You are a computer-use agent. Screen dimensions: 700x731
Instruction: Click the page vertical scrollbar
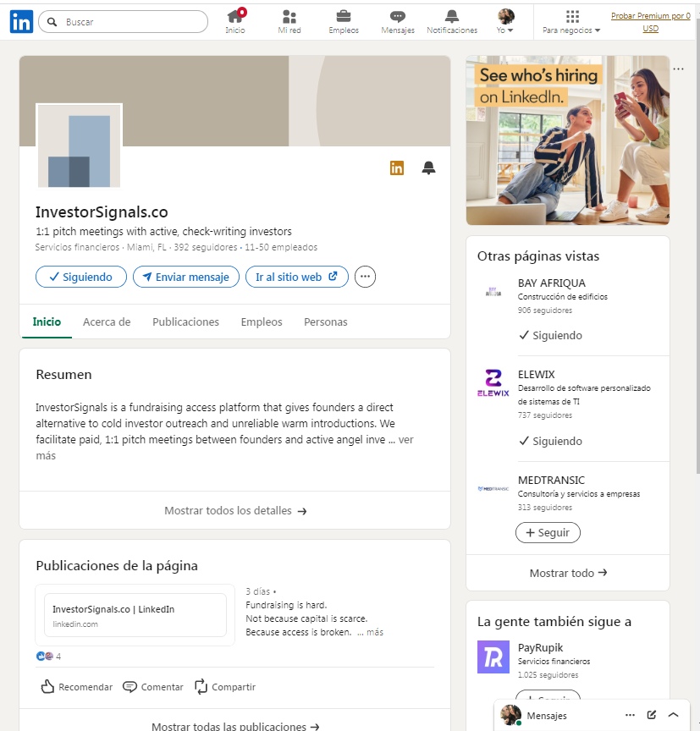(x=697, y=247)
